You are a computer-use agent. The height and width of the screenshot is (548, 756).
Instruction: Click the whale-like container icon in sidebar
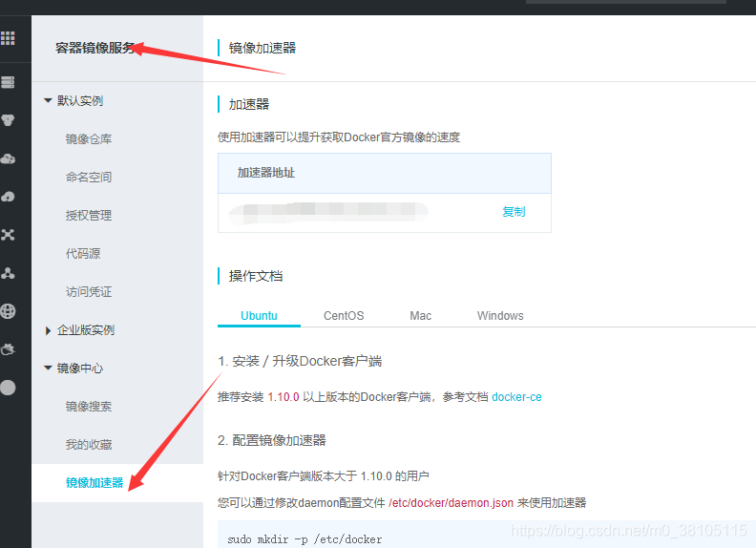[8, 349]
